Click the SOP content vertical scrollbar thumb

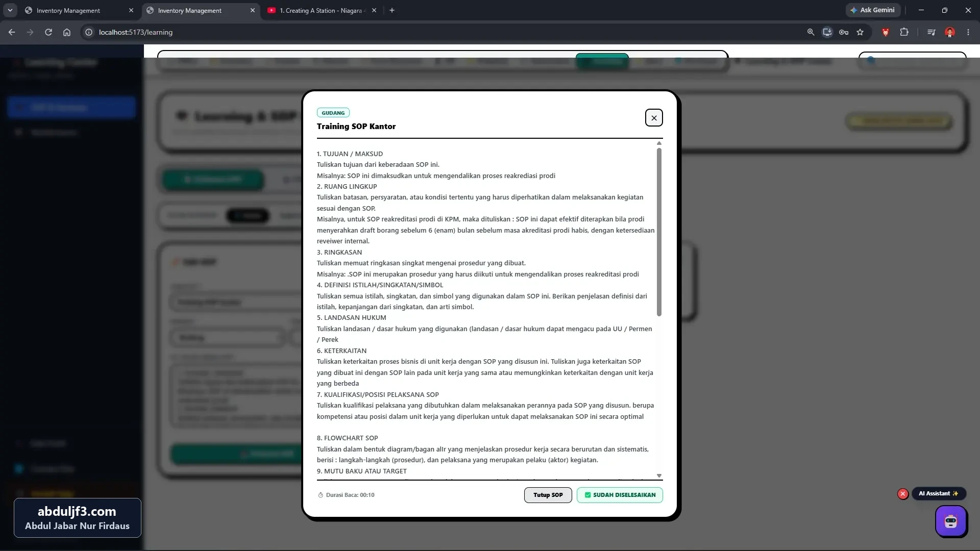pos(659,232)
